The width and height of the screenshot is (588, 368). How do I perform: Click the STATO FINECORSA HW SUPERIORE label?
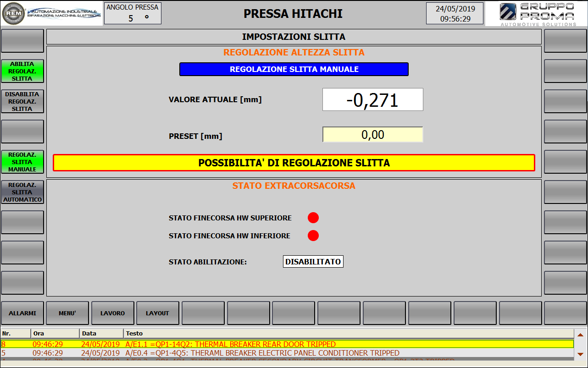pos(230,218)
